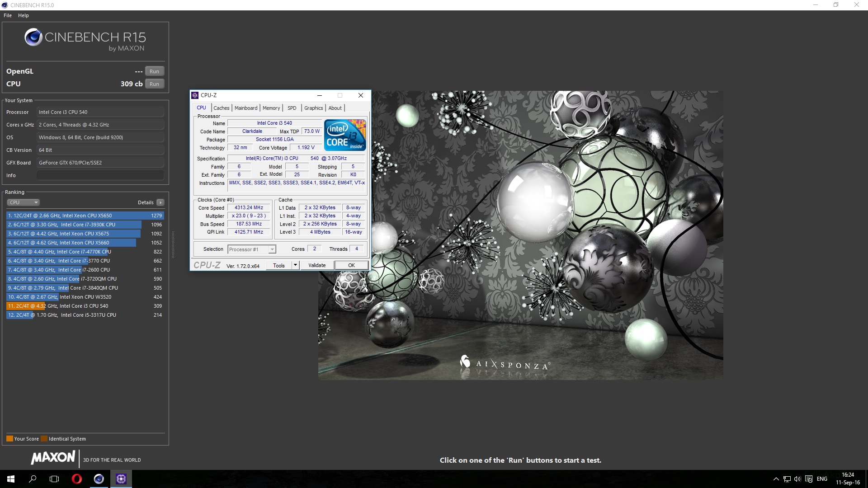Image resolution: width=868 pixels, height=488 pixels.
Task: Open Windows Search from the taskbar
Action: pyautogui.click(x=32, y=479)
